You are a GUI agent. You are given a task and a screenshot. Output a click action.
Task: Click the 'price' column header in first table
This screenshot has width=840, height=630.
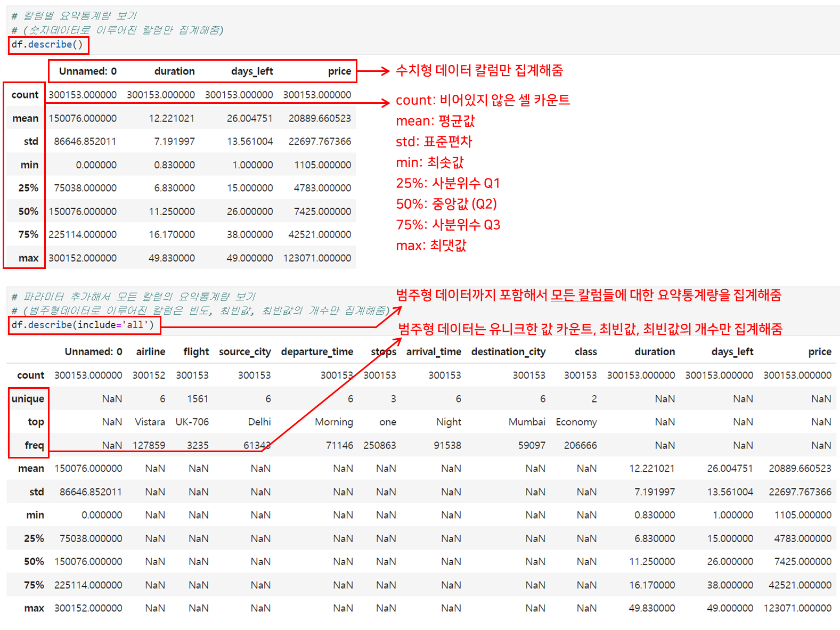pyautogui.click(x=339, y=71)
